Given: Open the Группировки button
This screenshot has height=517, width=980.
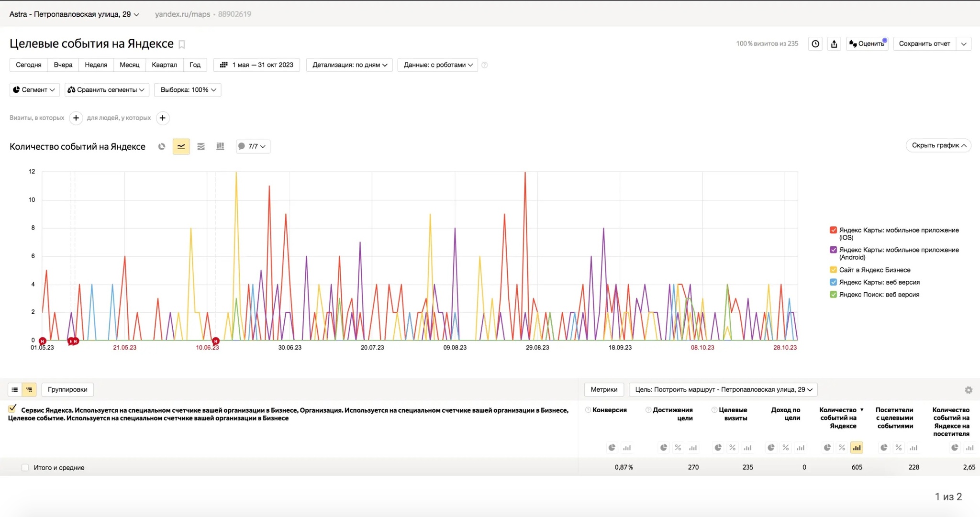Looking at the screenshot, I should tap(67, 389).
